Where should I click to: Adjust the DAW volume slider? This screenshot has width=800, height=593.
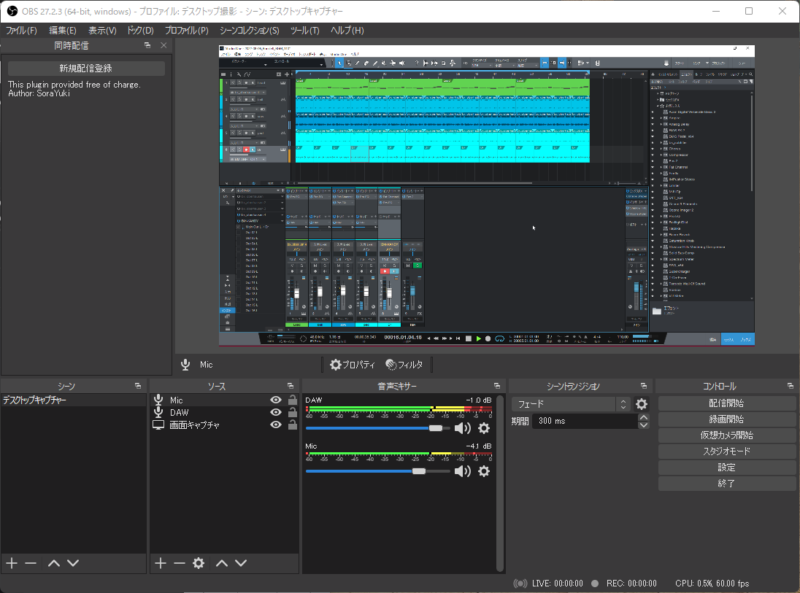(378, 428)
